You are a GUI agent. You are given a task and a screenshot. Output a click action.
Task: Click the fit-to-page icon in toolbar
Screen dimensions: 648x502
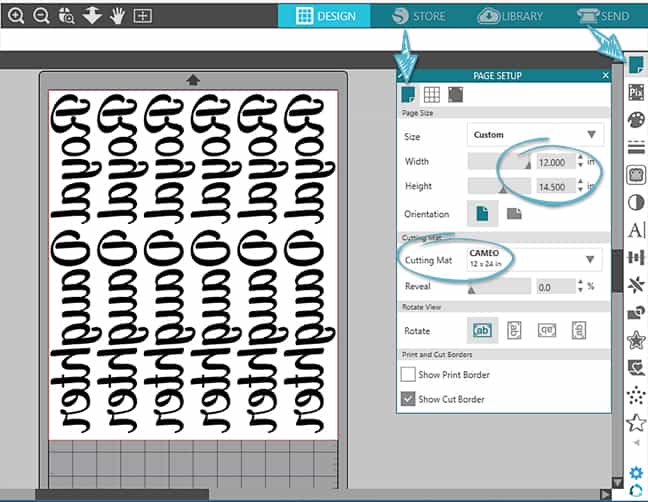pyautogui.click(x=143, y=16)
